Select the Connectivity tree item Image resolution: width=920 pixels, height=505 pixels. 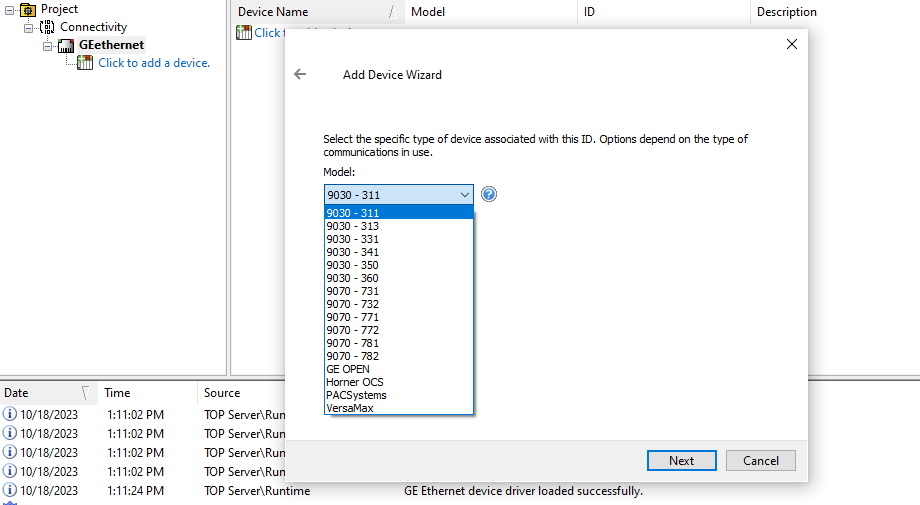(x=93, y=27)
